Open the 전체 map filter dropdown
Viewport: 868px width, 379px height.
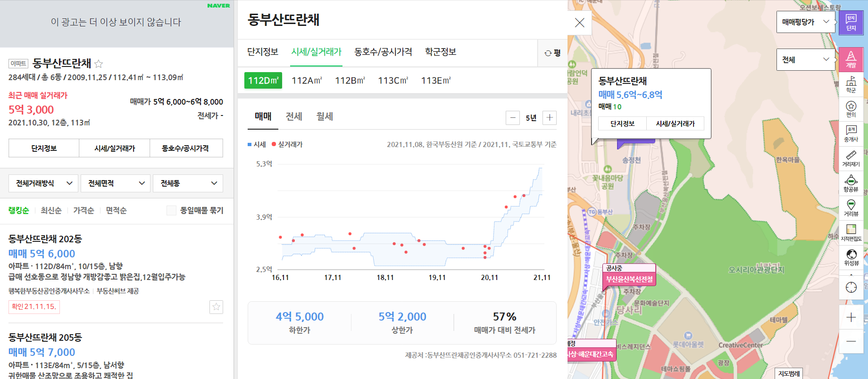pos(806,60)
